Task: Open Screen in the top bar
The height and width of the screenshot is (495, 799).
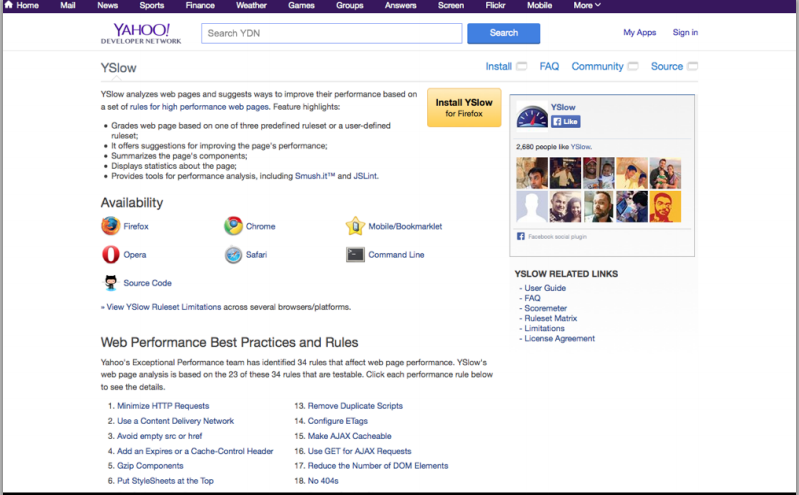Action: point(451,5)
